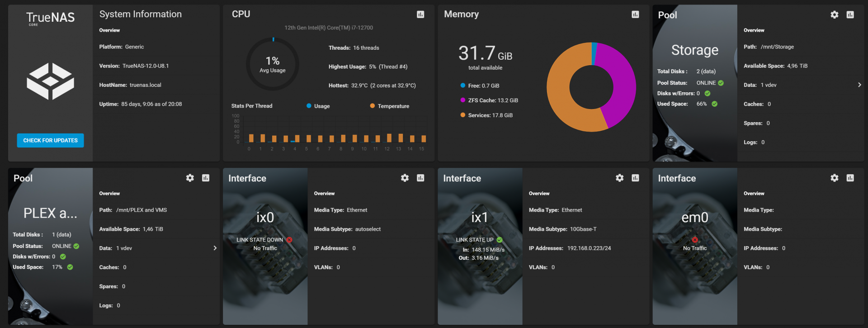Click the 10Gbase-T media subtype text
This screenshot has width=868, height=328.
click(x=583, y=229)
